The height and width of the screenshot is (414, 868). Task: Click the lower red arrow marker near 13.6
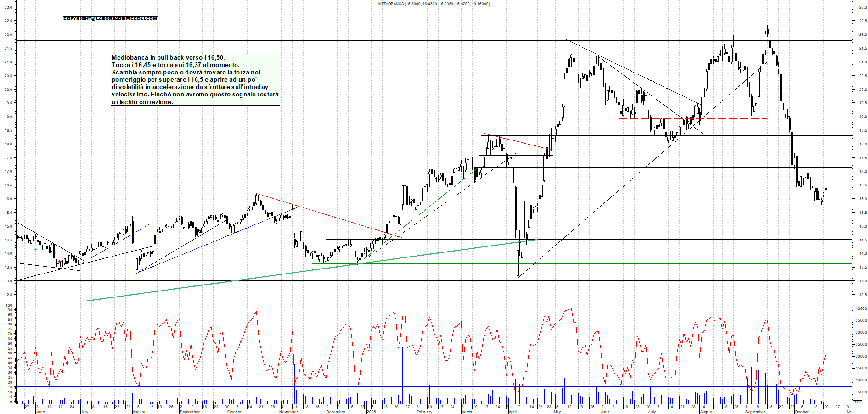click(x=60, y=262)
